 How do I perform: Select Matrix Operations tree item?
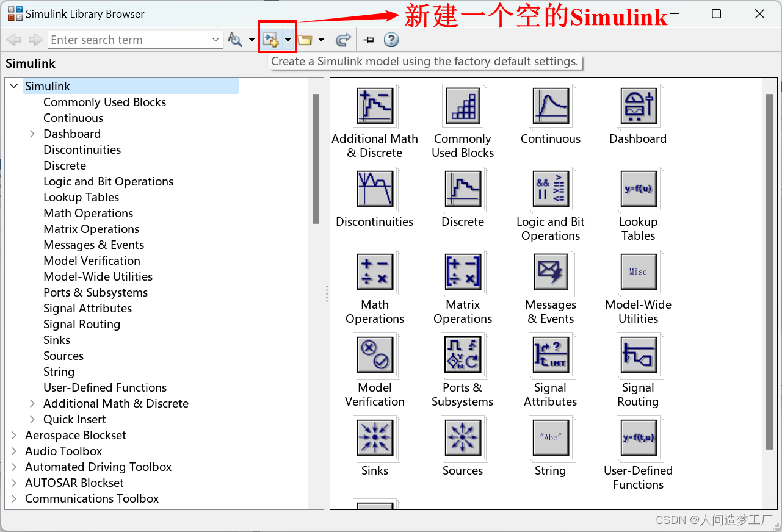point(92,229)
